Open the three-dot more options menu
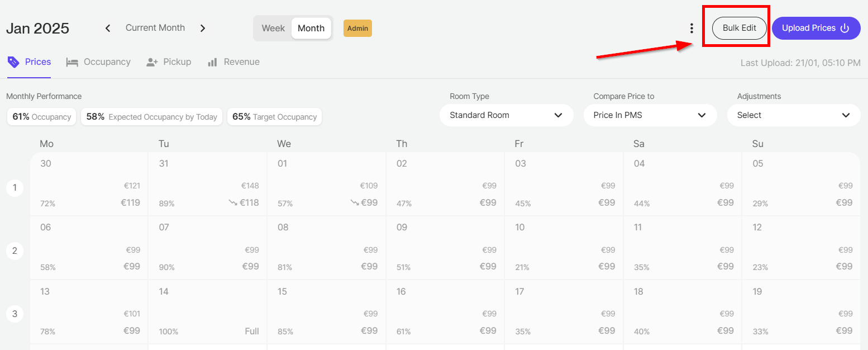868x350 pixels. (x=691, y=28)
